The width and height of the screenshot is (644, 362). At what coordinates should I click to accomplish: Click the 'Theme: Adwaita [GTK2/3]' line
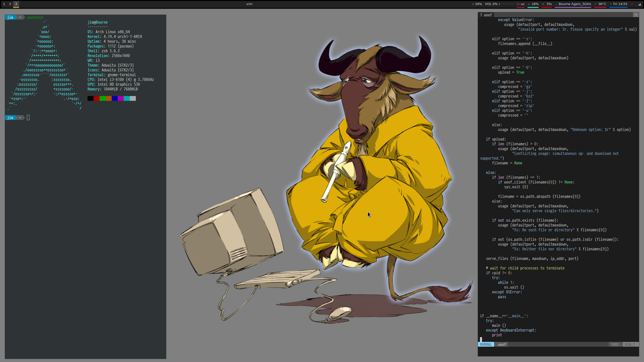tap(111, 65)
